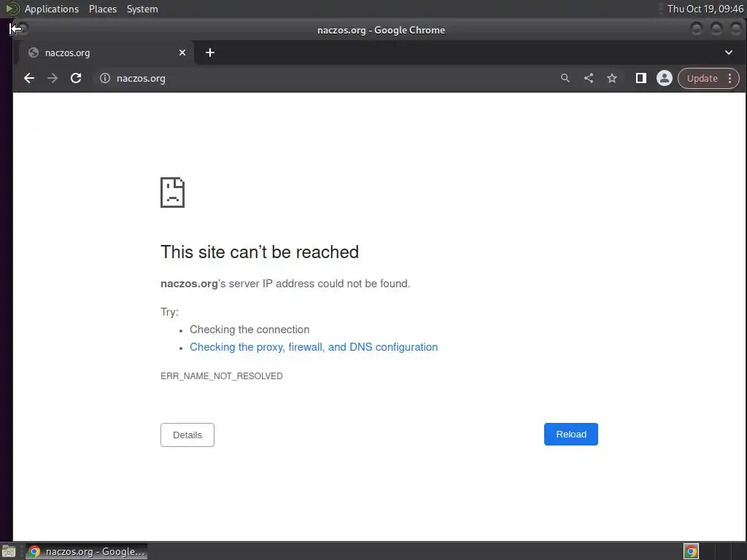The image size is (747, 560).
Task: Expand the tab search dropdown chevron
Action: (729, 52)
